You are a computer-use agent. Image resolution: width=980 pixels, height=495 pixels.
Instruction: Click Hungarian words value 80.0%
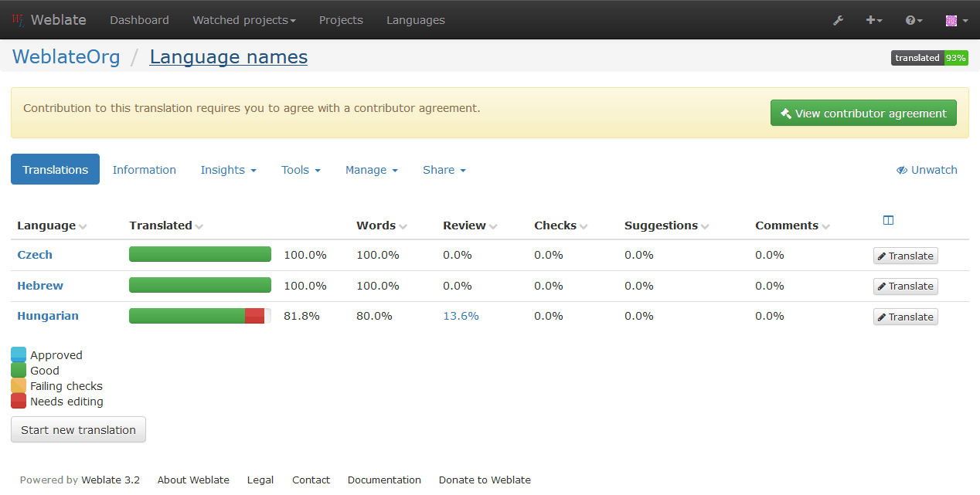[x=374, y=316]
